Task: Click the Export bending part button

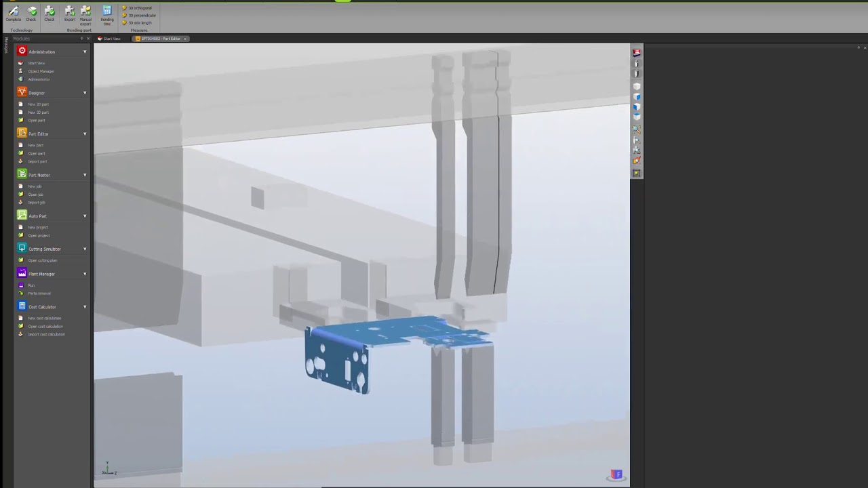Action: point(70,13)
